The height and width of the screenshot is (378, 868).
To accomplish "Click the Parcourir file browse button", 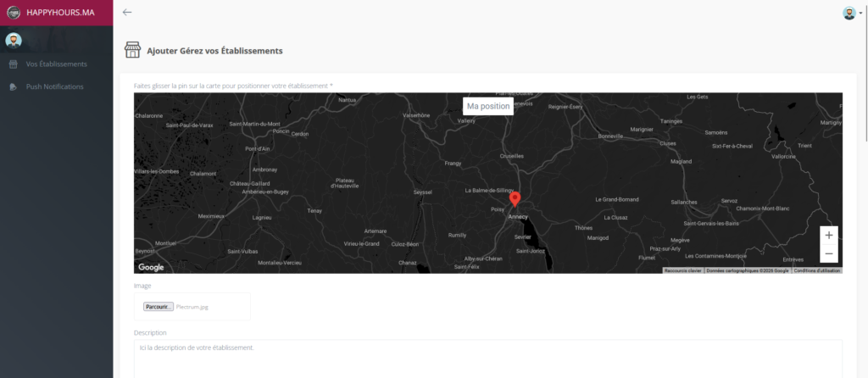I will tap(159, 307).
